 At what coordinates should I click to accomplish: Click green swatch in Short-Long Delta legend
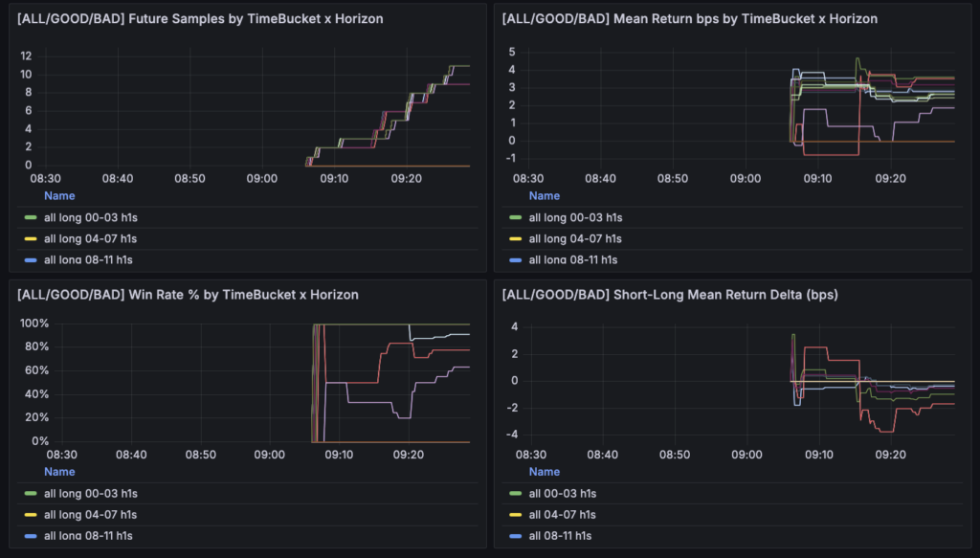click(514, 494)
